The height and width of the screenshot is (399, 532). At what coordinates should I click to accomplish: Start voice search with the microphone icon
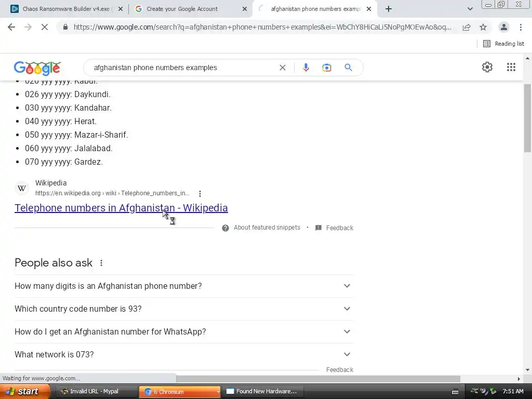coord(305,68)
